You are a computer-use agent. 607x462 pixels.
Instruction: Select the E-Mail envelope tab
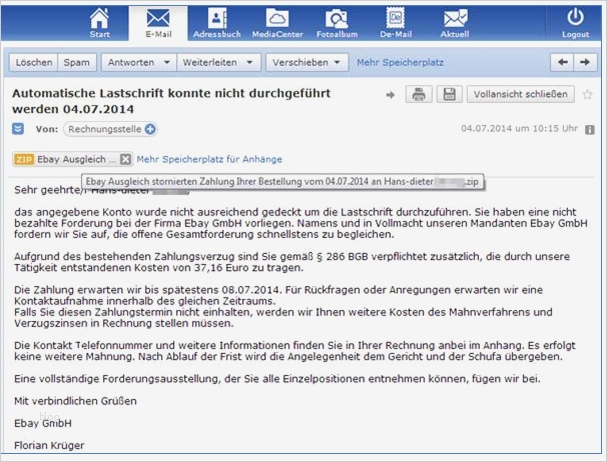click(x=158, y=23)
